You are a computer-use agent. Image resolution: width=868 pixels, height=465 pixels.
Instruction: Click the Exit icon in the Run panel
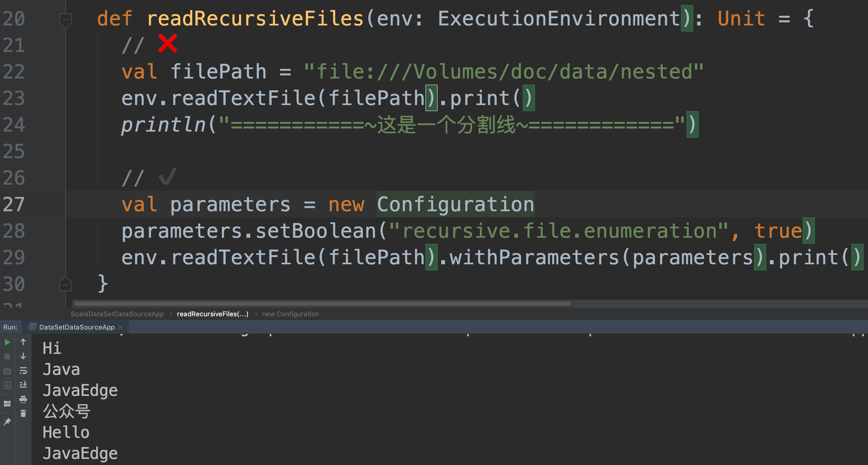7,385
